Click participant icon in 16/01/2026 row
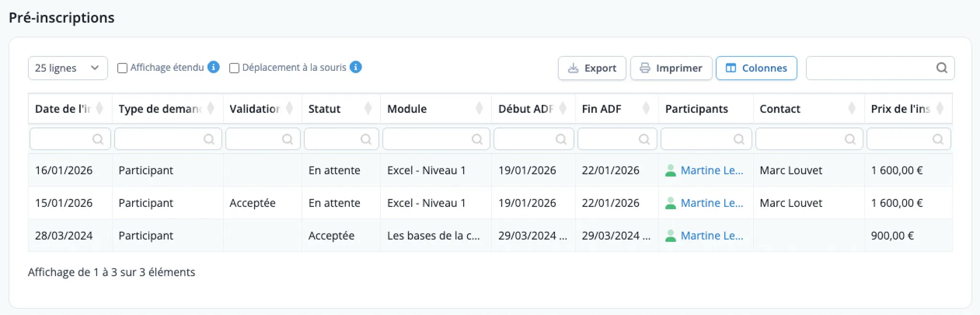Viewport: 980px width, 315px height. (x=670, y=170)
